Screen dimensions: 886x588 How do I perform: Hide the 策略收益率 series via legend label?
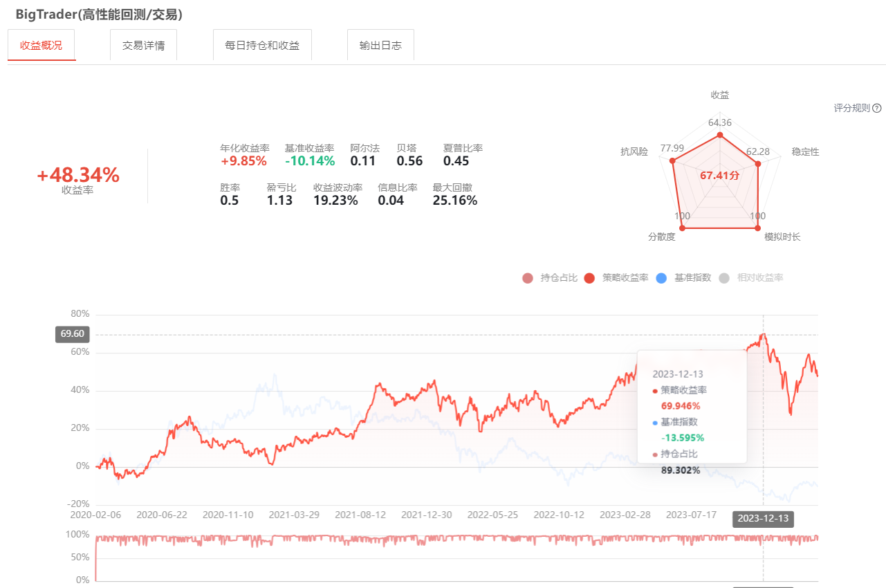pyautogui.click(x=625, y=278)
